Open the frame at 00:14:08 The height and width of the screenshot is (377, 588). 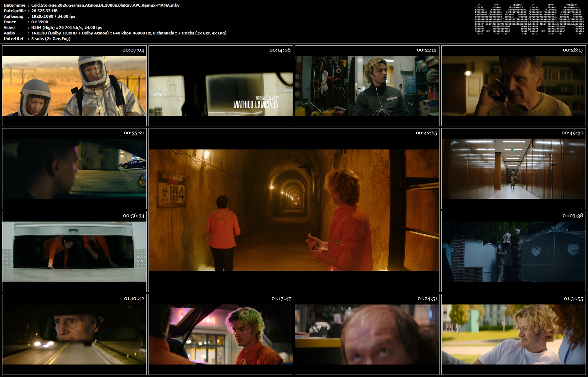coord(221,86)
